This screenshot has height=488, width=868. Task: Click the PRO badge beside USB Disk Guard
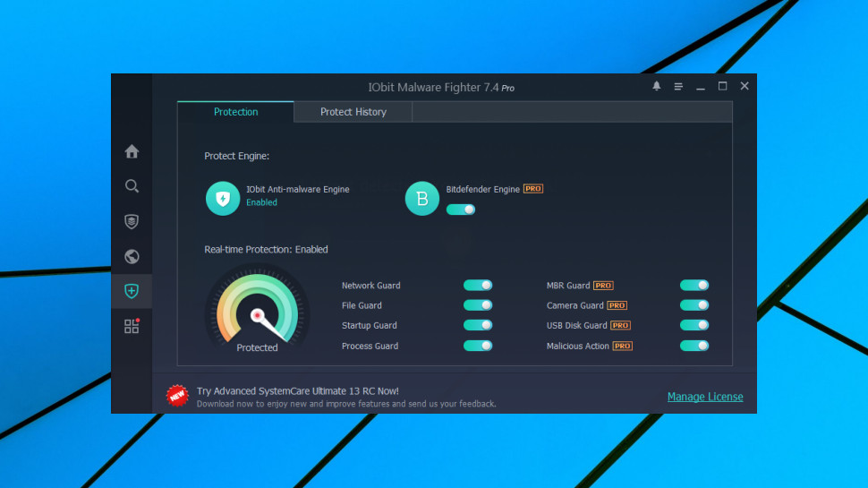tap(620, 326)
